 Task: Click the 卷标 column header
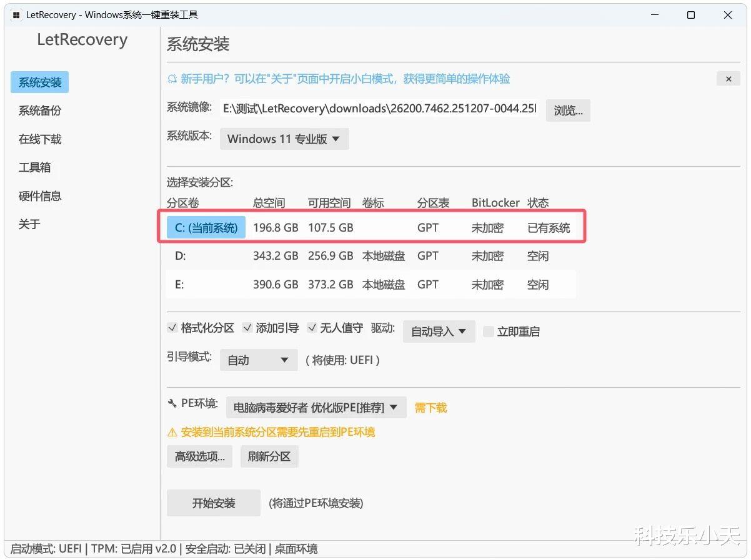click(x=373, y=203)
